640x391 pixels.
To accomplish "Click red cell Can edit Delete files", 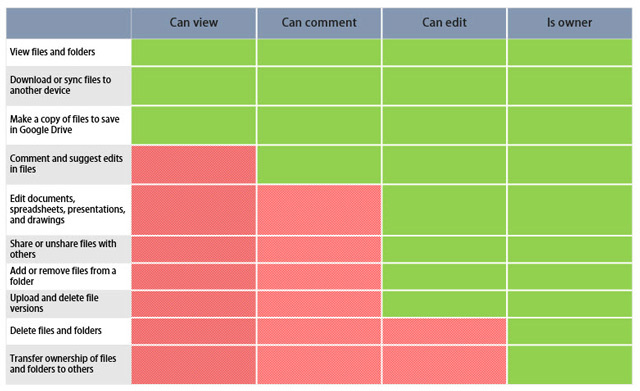I will pyautogui.click(x=444, y=331).
